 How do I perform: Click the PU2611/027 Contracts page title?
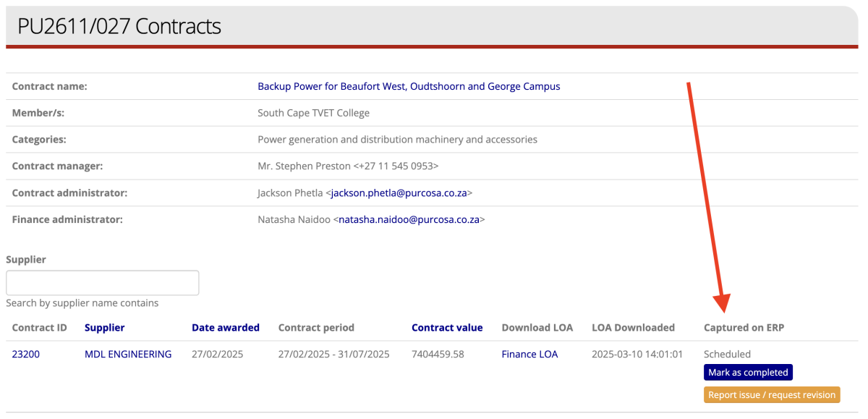click(x=119, y=27)
